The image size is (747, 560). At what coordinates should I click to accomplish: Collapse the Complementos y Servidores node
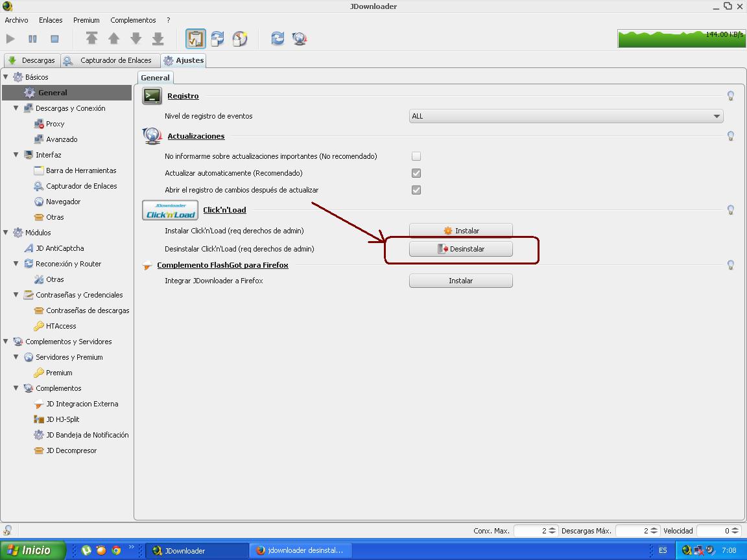[6, 342]
